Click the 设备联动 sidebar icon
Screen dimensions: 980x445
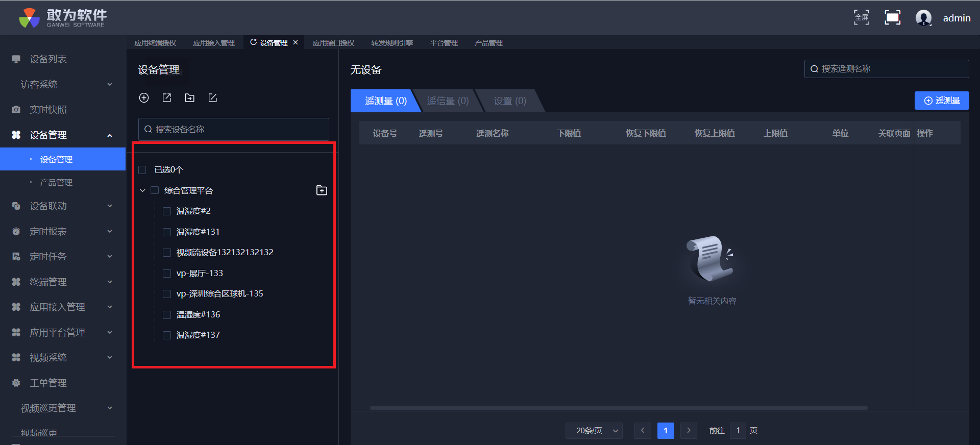(x=16, y=206)
